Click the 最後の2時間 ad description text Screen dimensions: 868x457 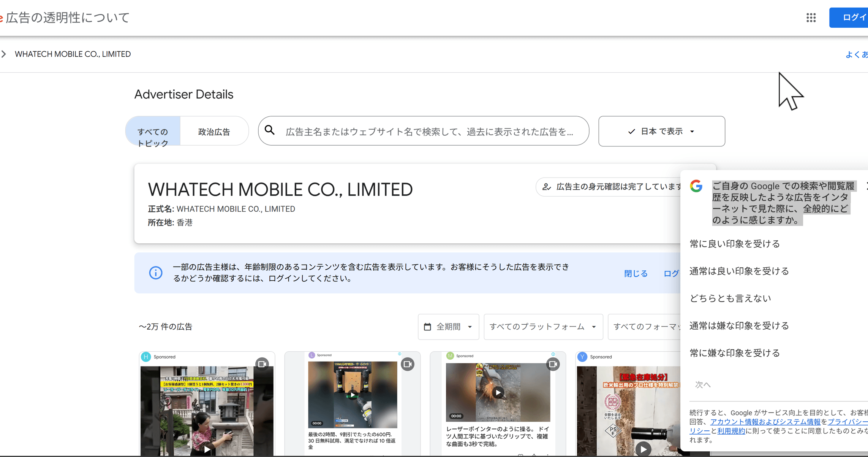point(352,440)
